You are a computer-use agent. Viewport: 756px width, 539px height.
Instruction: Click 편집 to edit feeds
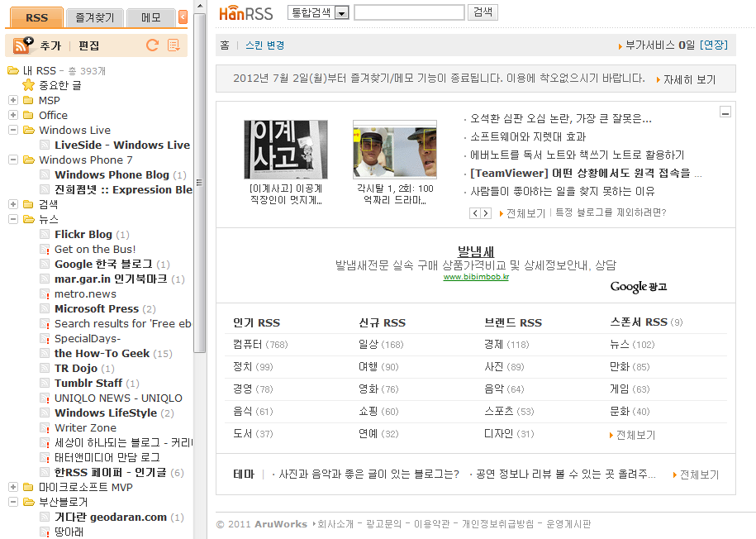coord(88,45)
